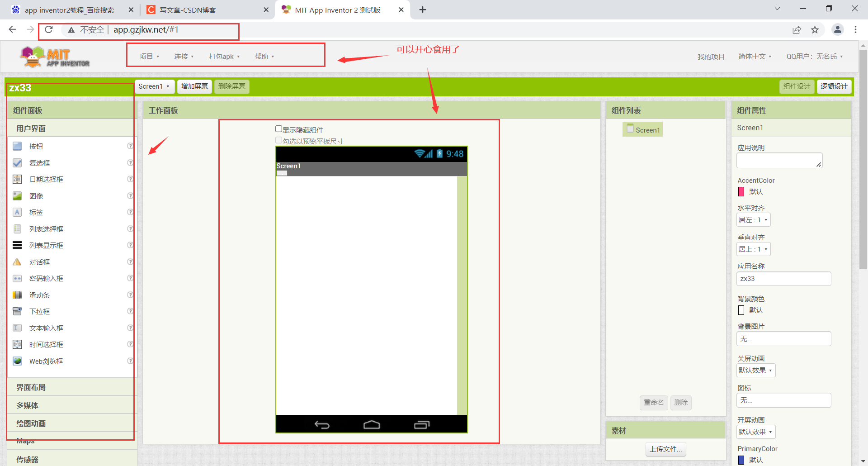Choose the 标签 component from 用户界面
Screen dimensions: 868x466
pyautogui.click(x=37, y=212)
